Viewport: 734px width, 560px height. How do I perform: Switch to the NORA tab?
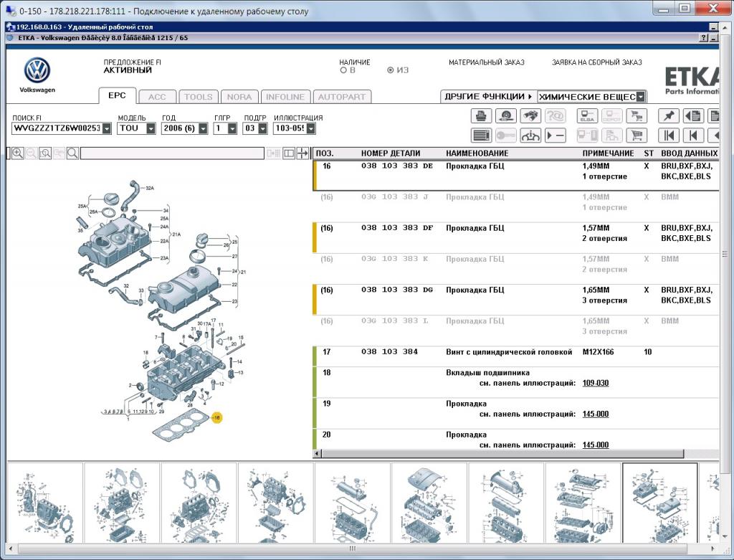click(x=239, y=97)
